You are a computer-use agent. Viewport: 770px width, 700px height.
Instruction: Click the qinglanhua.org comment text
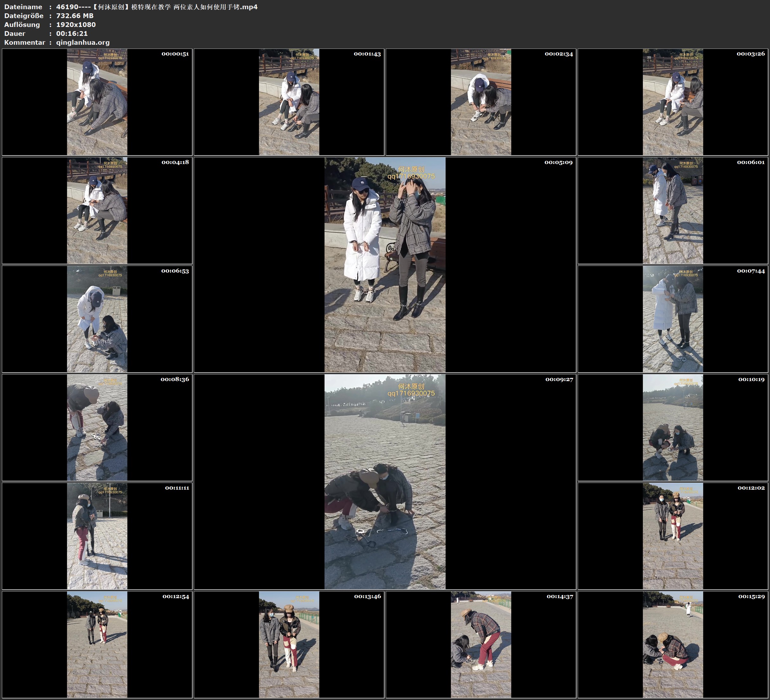coord(83,43)
